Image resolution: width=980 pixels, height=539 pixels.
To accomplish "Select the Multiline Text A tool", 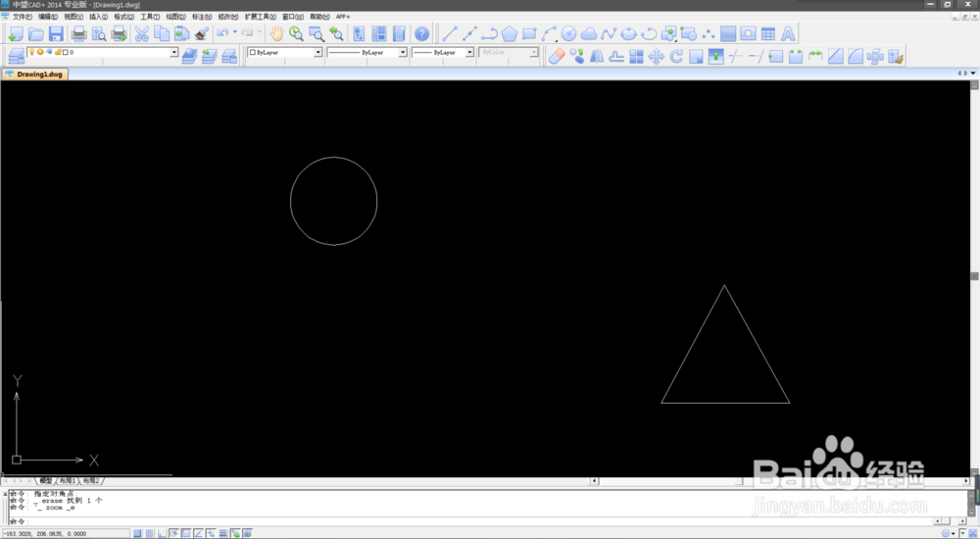I will point(788,33).
